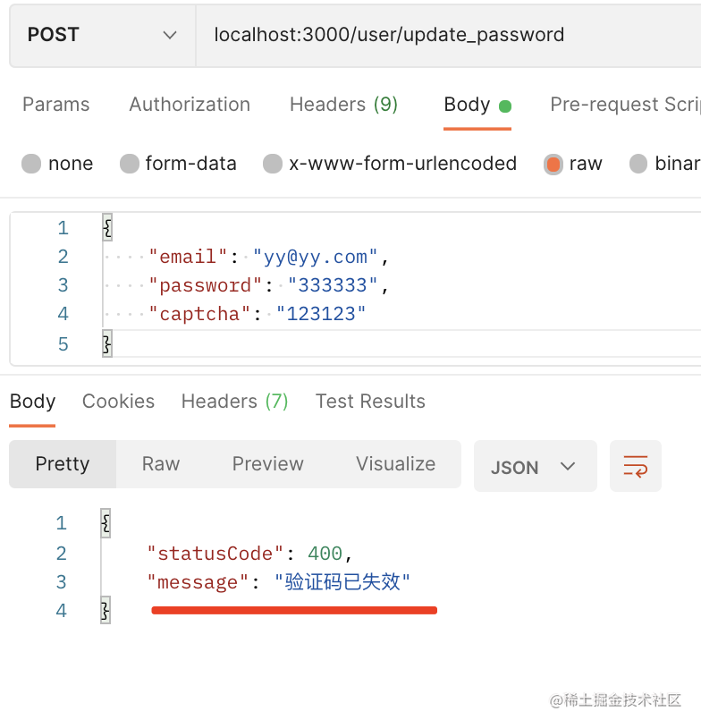
Task: Click the Visualize view button
Action: click(395, 464)
